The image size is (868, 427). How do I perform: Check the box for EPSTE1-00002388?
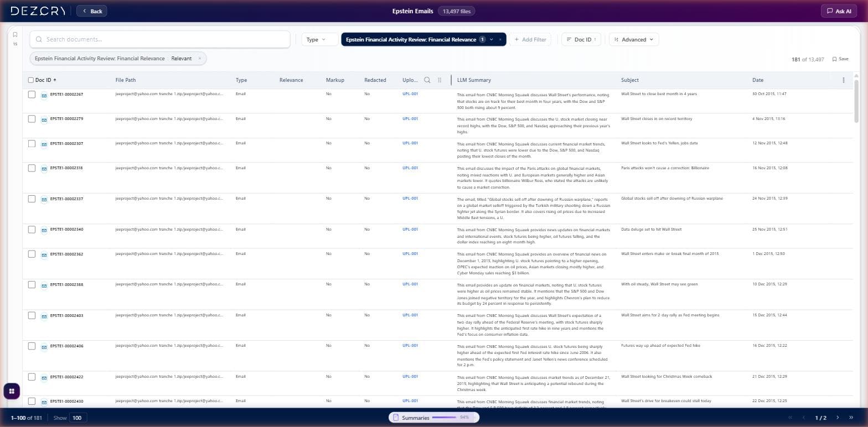click(x=32, y=285)
